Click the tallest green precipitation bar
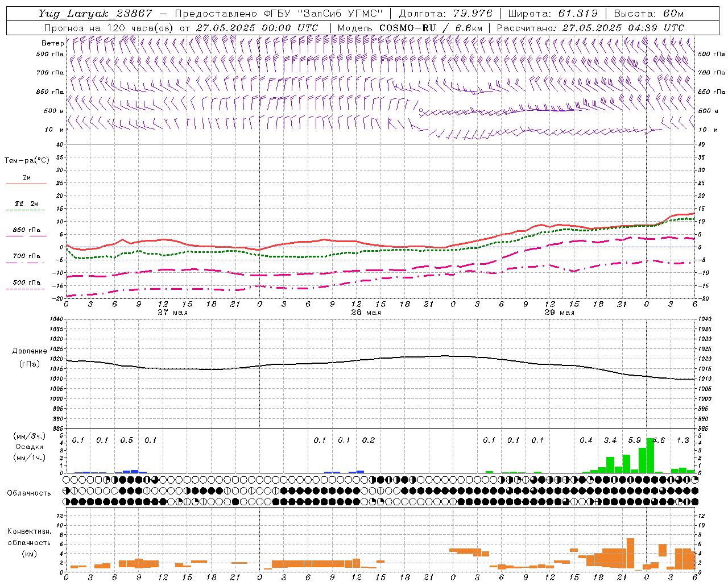This screenshot has width=728, height=582. [650, 455]
